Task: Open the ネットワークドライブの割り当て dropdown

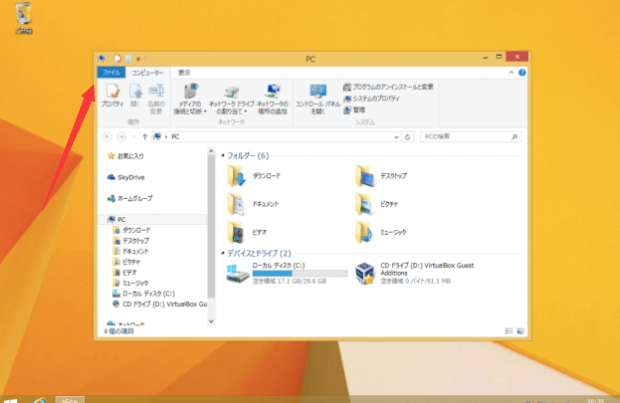Action: (x=231, y=100)
